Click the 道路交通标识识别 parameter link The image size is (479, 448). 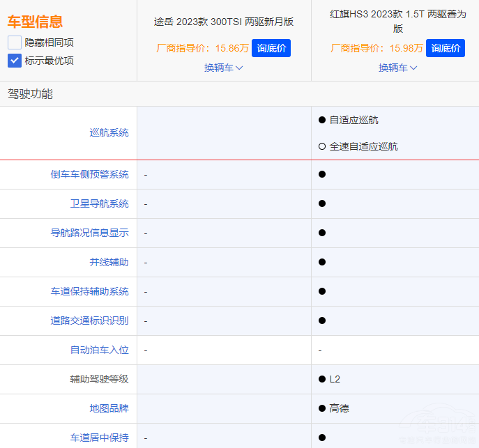89,320
